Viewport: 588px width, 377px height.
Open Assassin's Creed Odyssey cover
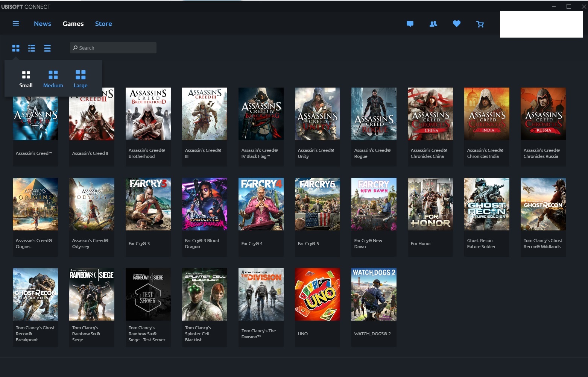pos(92,204)
